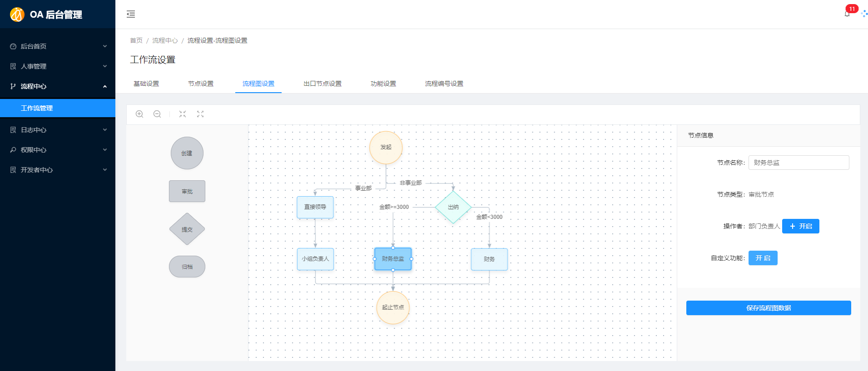Switch to 节点设置 tab
Image resolution: width=868 pixels, height=371 pixels.
coord(201,84)
